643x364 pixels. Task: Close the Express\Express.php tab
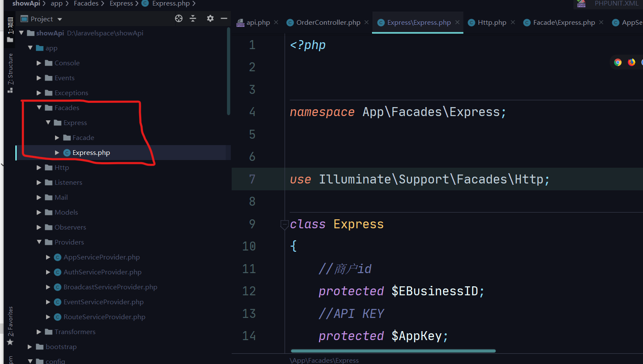(x=457, y=22)
